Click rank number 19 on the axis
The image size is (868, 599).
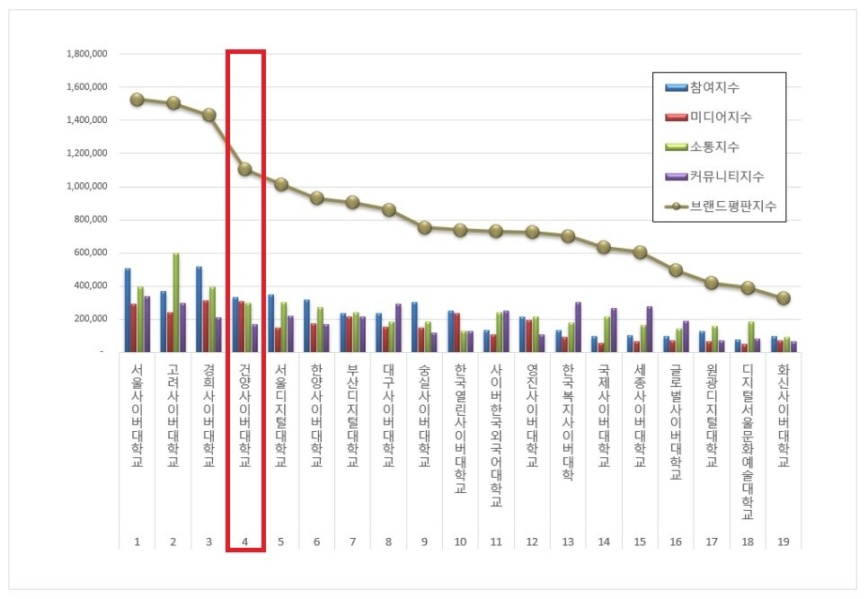[784, 542]
